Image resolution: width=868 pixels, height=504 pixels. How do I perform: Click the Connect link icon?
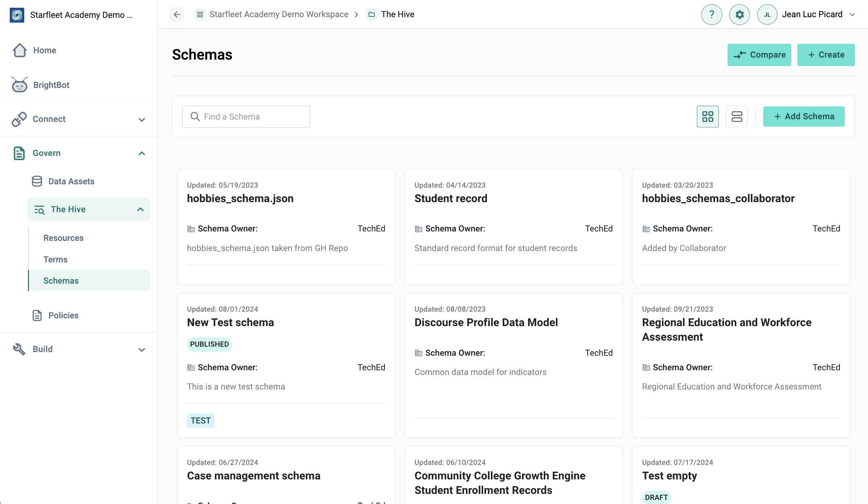19,119
